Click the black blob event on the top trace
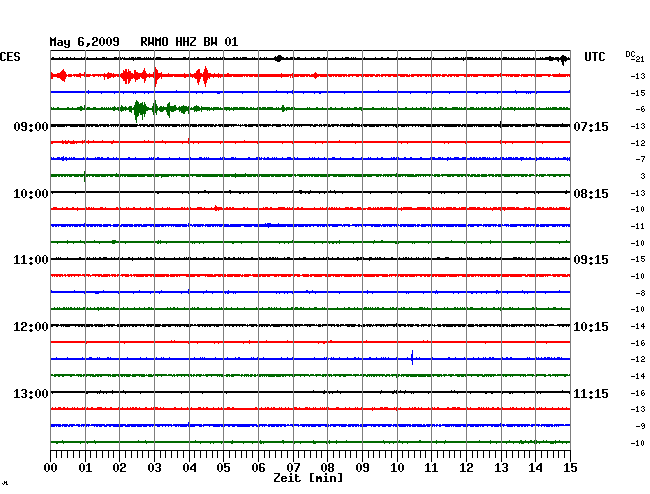 (x=279, y=58)
